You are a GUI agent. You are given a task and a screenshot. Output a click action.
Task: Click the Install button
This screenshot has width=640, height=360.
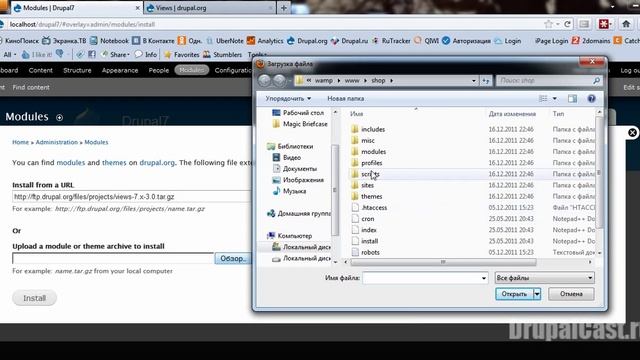click(x=34, y=298)
